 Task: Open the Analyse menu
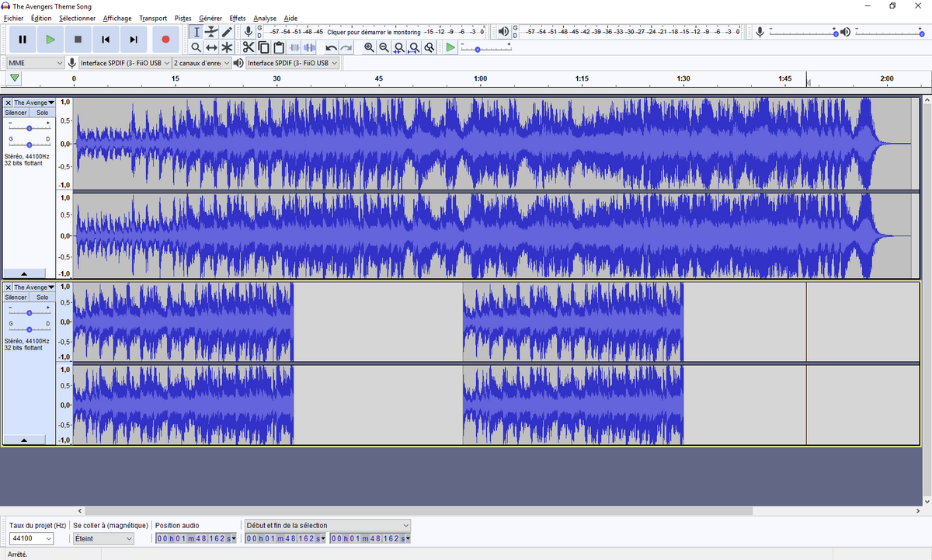tap(265, 18)
